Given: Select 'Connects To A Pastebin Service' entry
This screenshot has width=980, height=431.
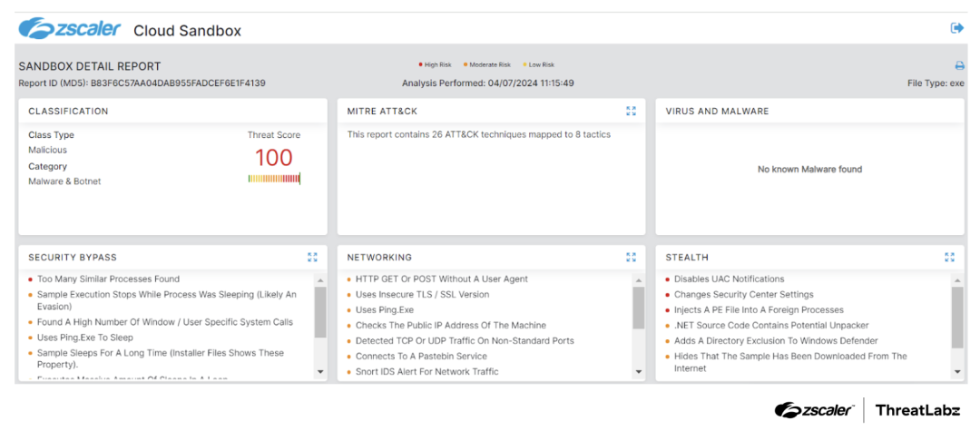Looking at the screenshot, I should pos(421,357).
